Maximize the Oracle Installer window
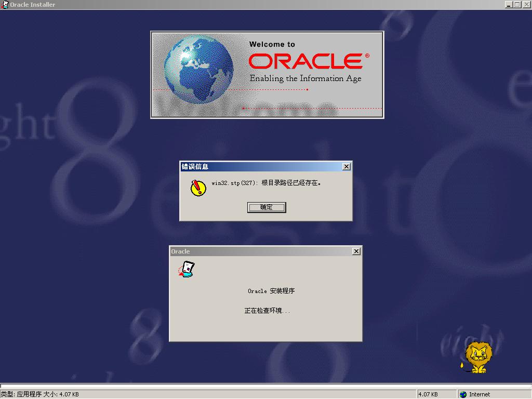Image resolution: width=532 pixels, height=399 pixels. tap(517, 4)
